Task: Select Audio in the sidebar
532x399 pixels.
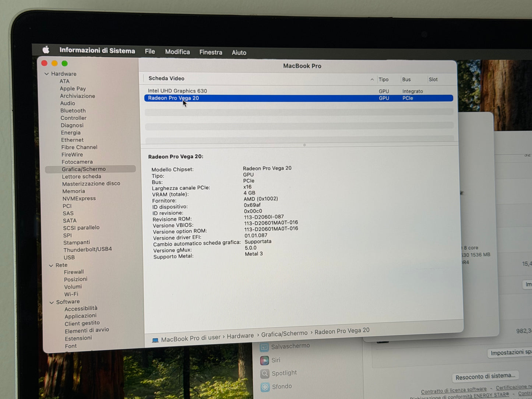Action: (68, 103)
